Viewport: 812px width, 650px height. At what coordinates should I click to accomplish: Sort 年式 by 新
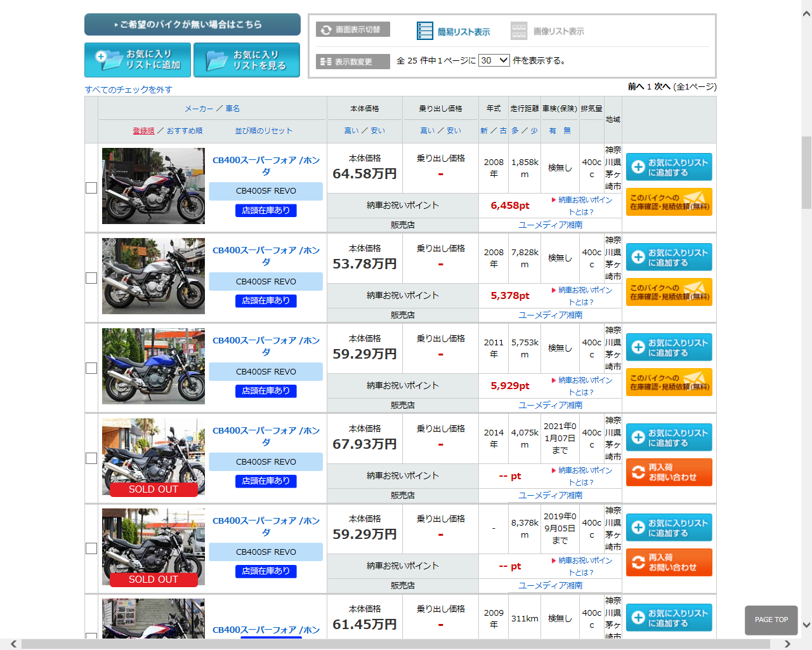click(484, 131)
